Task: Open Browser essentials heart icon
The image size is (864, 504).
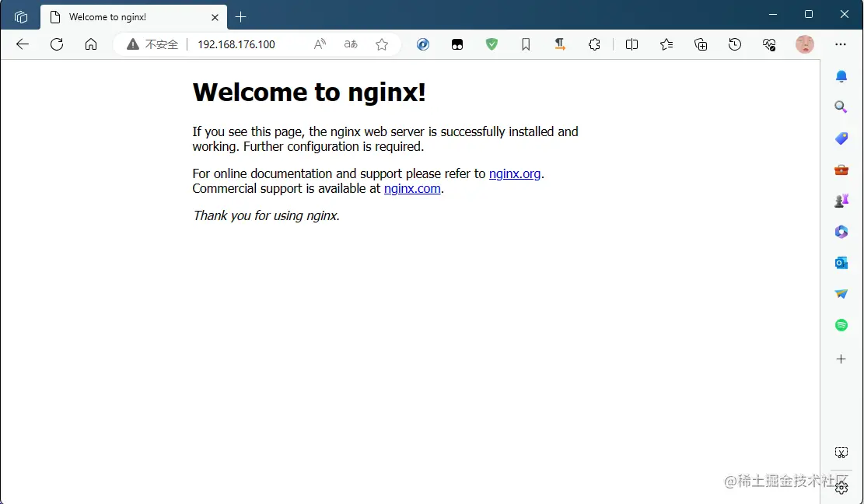Action: pos(769,44)
